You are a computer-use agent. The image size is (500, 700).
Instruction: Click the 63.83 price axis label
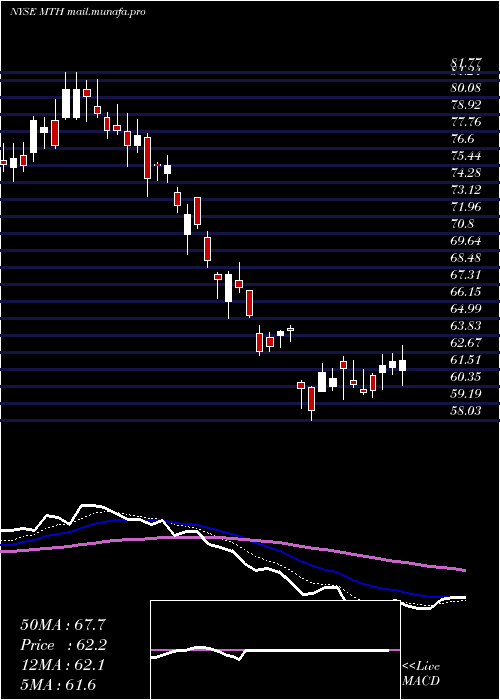466,326
